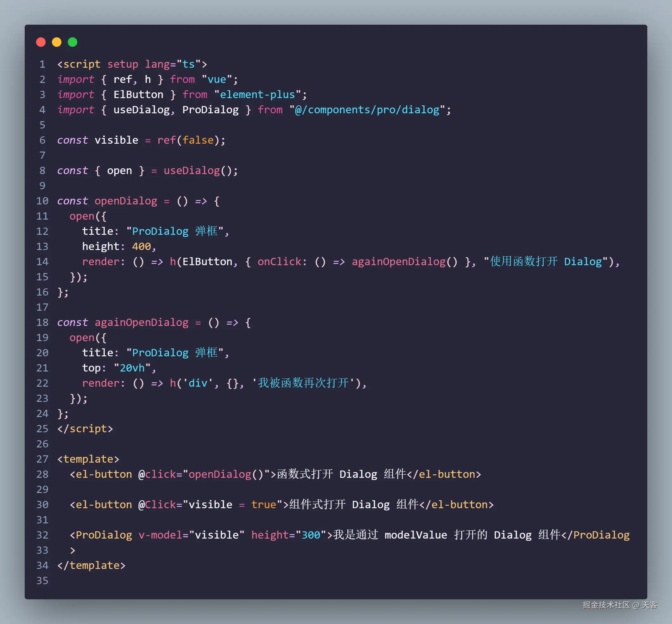Click the red close dot
The width and height of the screenshot is (672, 624).
tap(41, 42)
